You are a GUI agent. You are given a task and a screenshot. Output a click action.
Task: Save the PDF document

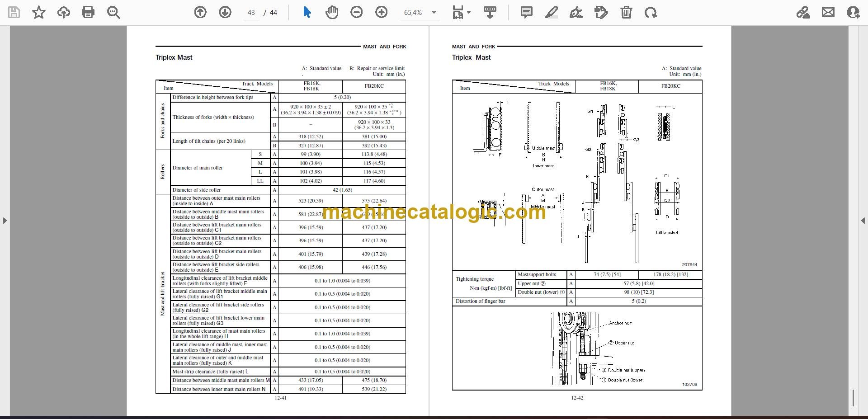coord(14,13)
